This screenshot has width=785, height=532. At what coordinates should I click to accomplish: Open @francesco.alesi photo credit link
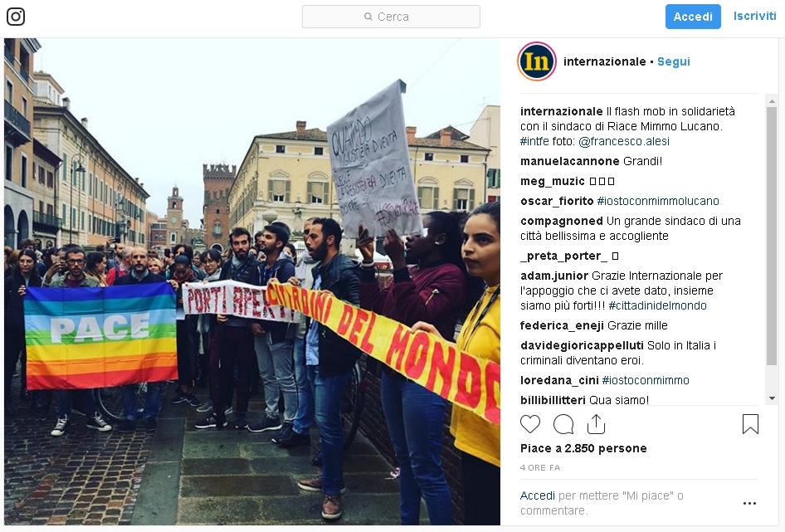point(624,141)
